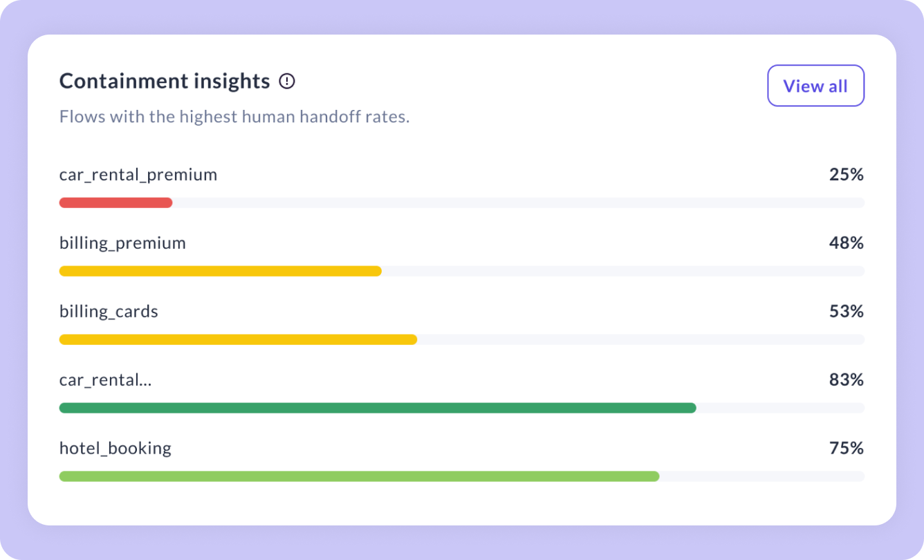Click the yellow billing_premium progress bar
Screen dimensions: 924x560
point(220,271)
